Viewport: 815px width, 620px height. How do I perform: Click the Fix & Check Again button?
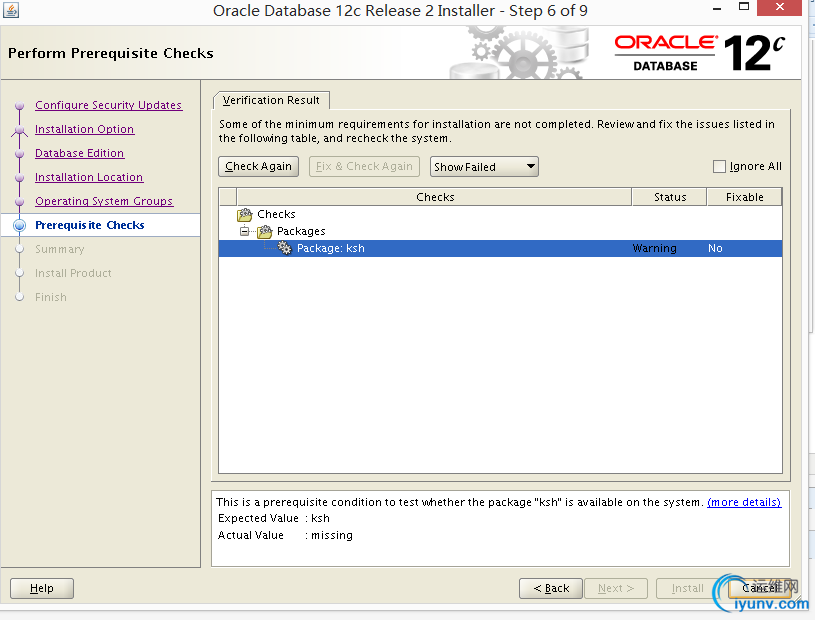tap(364, 166)
